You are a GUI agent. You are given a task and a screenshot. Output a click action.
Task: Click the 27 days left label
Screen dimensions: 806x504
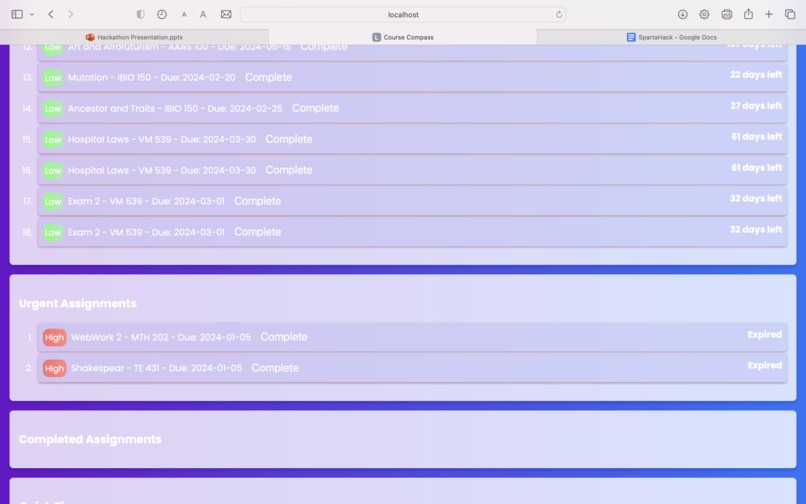756,105
